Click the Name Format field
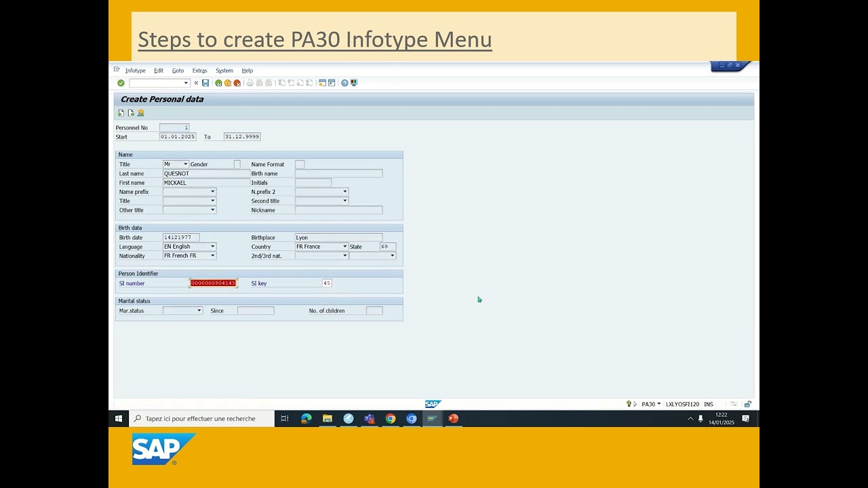This screenshot has width=868, height=488. (300, 164)
